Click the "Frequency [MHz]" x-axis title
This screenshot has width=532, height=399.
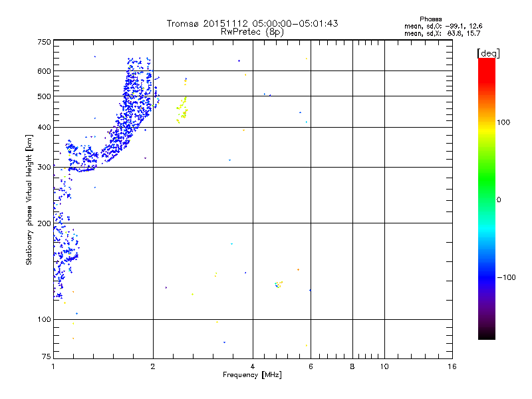252,375
